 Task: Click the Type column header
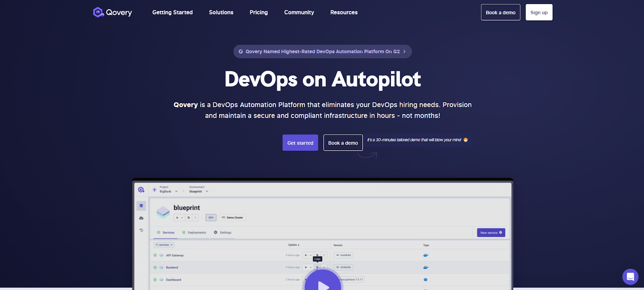tap(426, 245)
